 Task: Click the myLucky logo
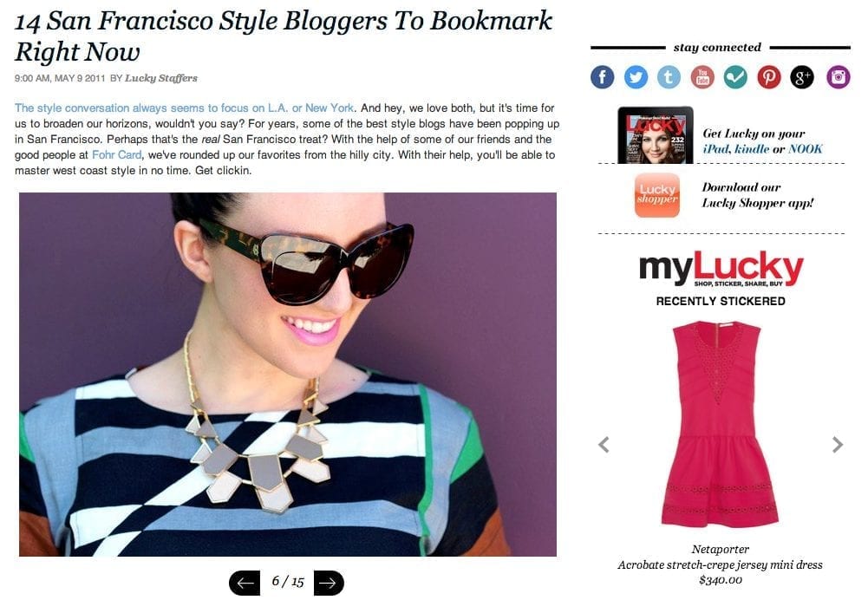[721, 269]
